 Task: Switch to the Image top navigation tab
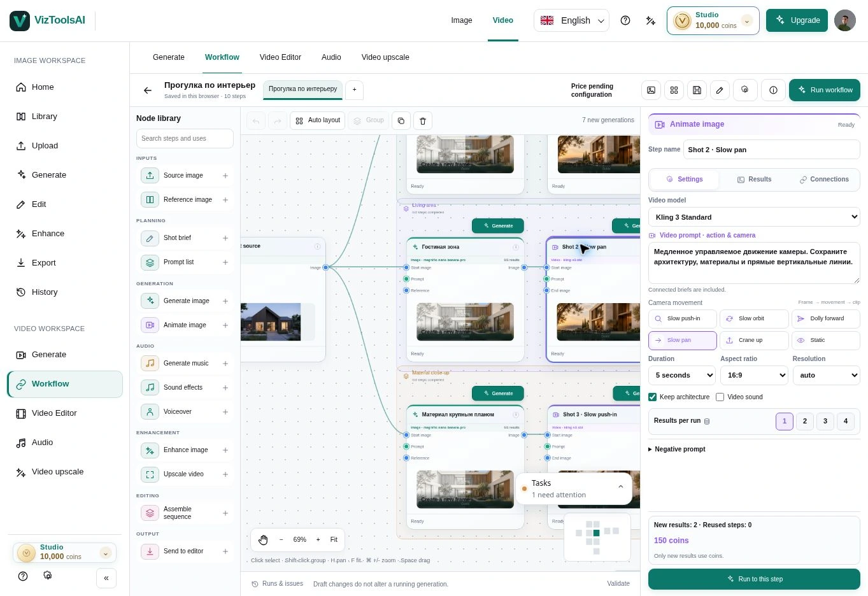(x=462, y=20)
